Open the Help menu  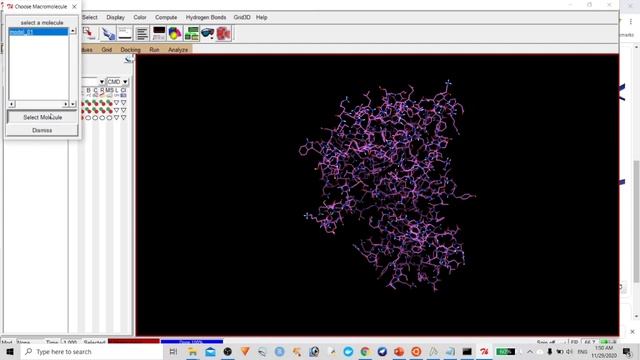261,18
